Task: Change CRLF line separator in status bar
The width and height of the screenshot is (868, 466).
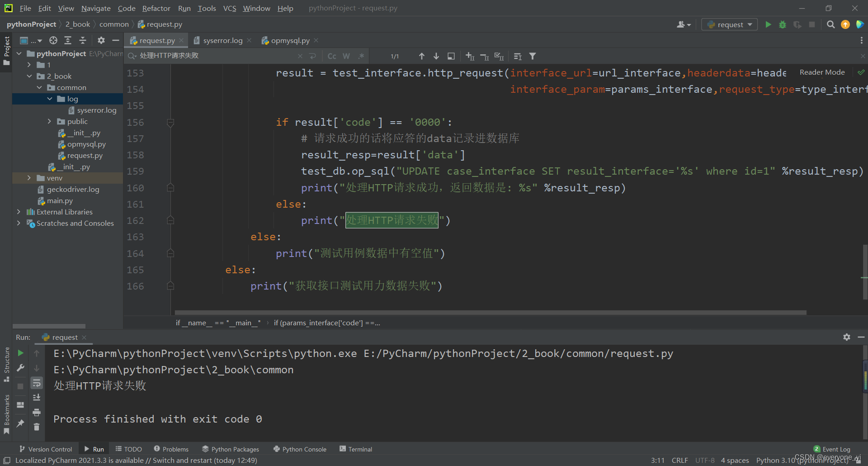Action: coord(679,460)
